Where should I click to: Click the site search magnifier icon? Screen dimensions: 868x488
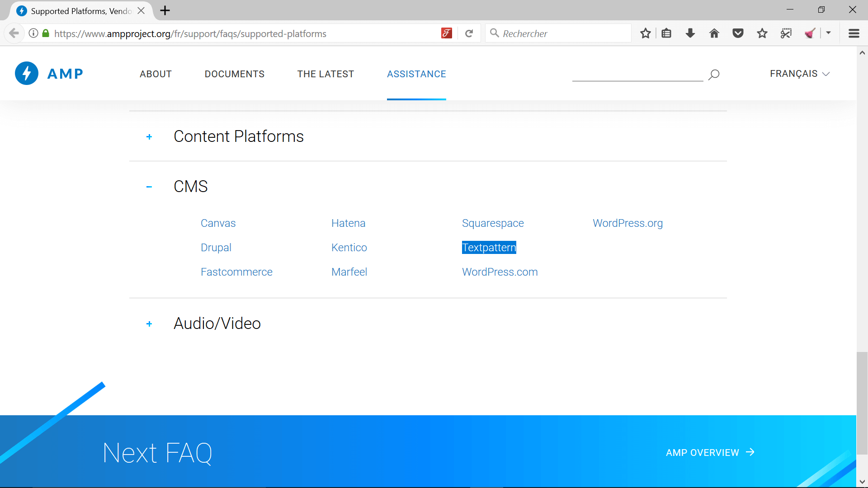coord(714,75)
